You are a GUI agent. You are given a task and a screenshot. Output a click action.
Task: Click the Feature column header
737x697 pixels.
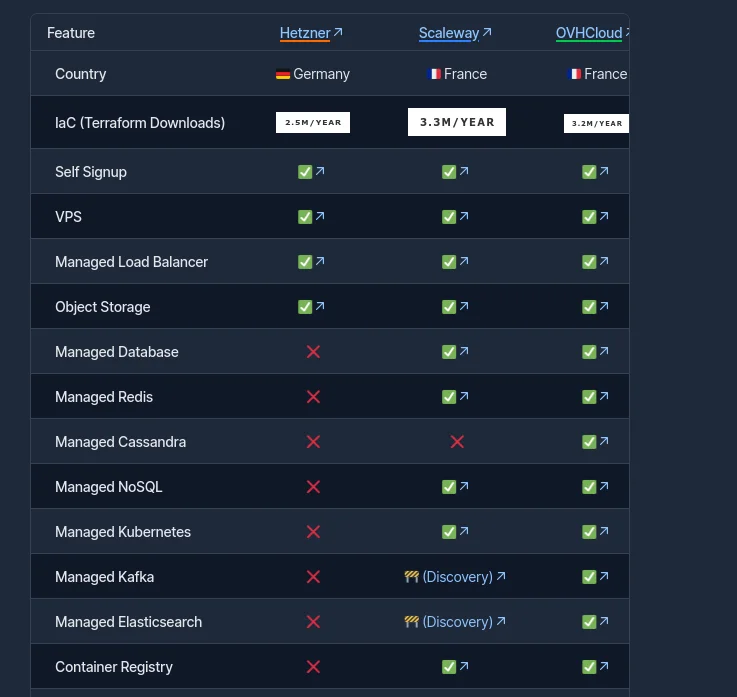click(x=71, y=33)
